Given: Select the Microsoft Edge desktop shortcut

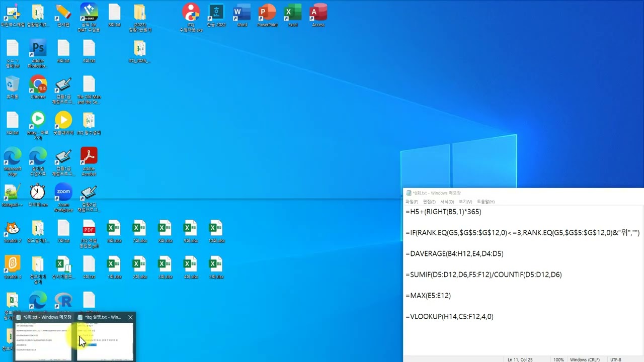Looking at the screenshot, I should click(x=12, y=161).
